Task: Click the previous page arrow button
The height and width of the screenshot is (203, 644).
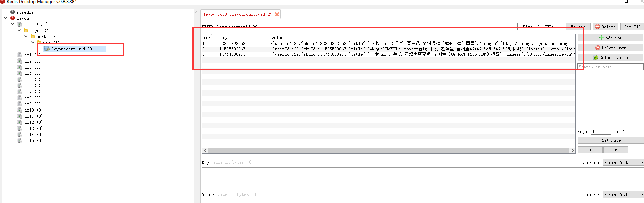Action: point(590,150)
